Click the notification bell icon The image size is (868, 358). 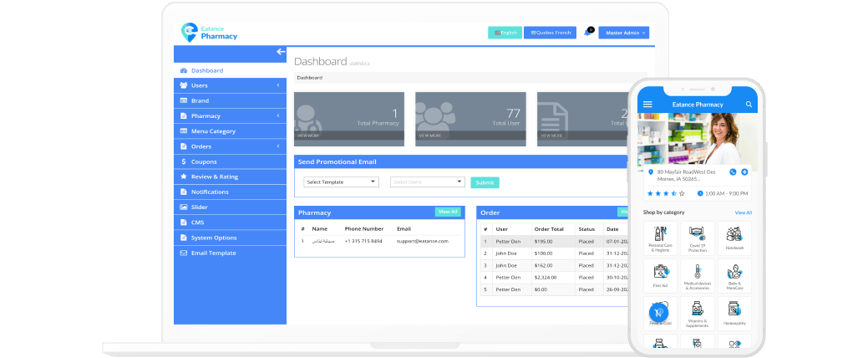tap(587, 33)
